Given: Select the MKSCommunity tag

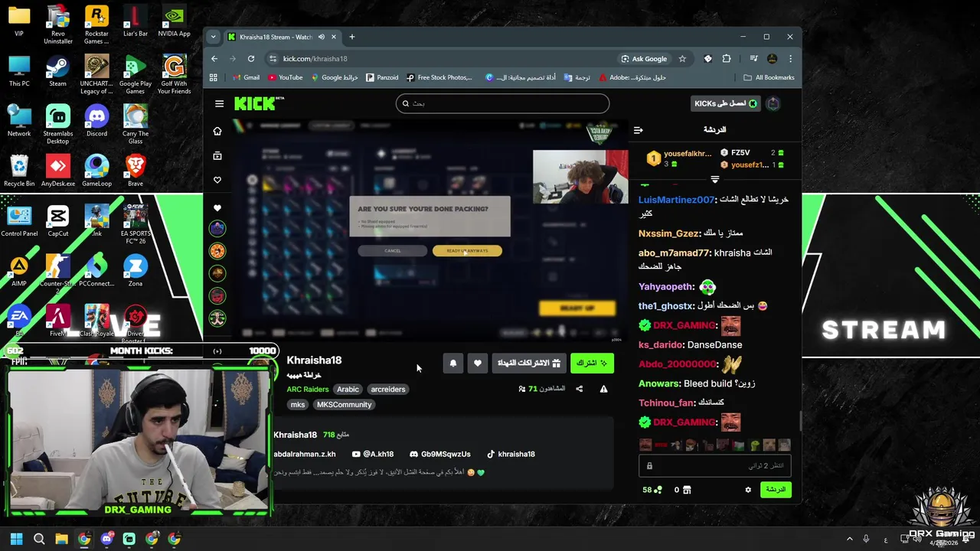Looking at the screenshot, I should (x=344, y=404).
